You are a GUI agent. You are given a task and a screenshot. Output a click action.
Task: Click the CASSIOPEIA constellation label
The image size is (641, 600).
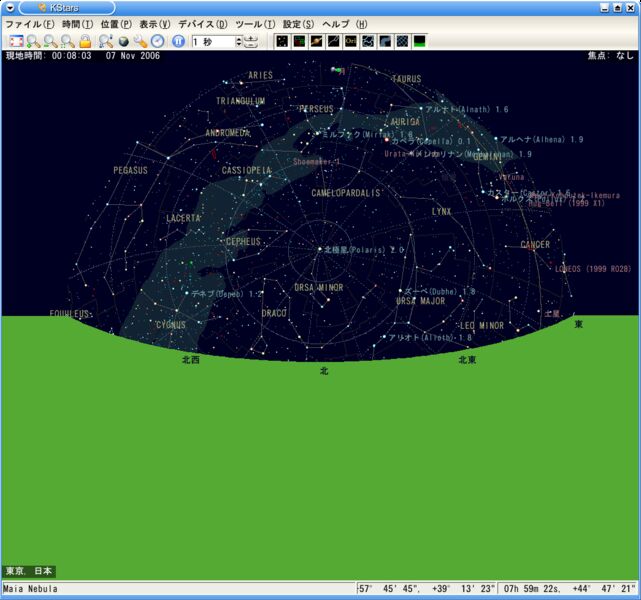click(246, 171)
